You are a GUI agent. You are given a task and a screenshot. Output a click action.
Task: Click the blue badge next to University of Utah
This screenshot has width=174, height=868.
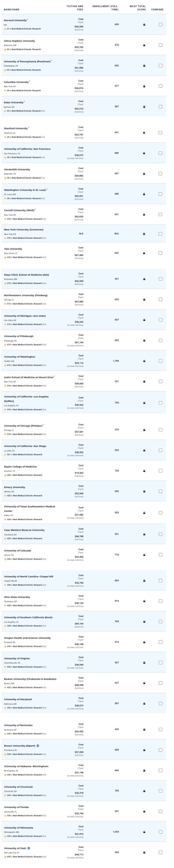29,848
